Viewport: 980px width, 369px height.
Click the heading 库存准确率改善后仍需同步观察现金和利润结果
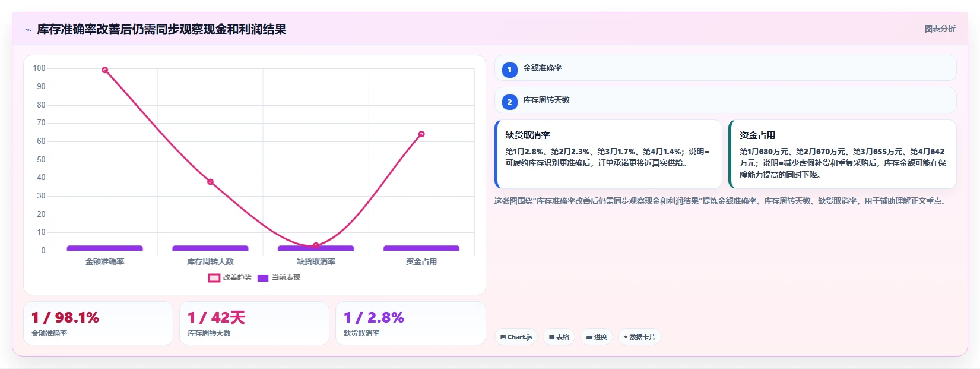161,30
